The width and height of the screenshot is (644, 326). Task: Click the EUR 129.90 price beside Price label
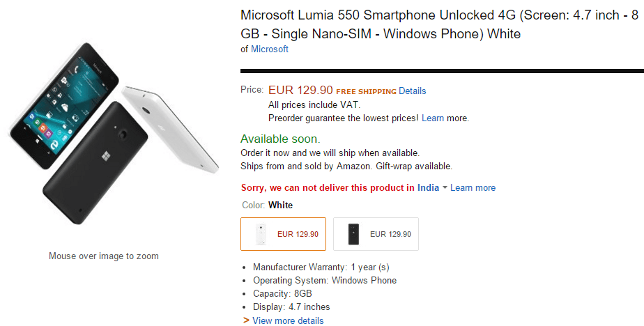tap(300, 90)
